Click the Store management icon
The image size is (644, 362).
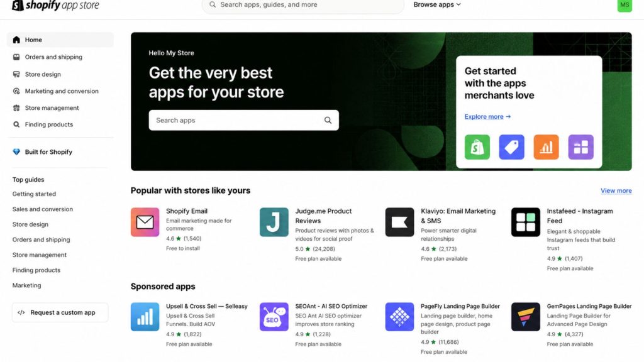pos(16,108)
